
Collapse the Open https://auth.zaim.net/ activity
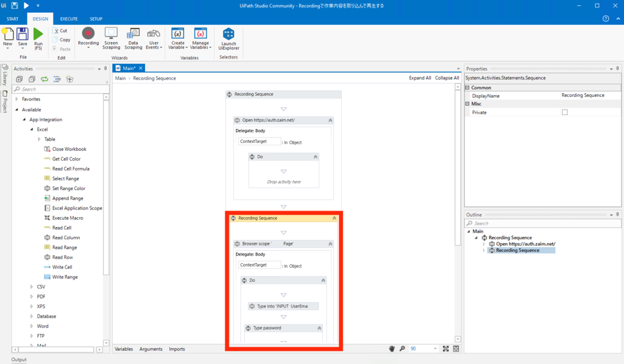[x=330, y=120]
